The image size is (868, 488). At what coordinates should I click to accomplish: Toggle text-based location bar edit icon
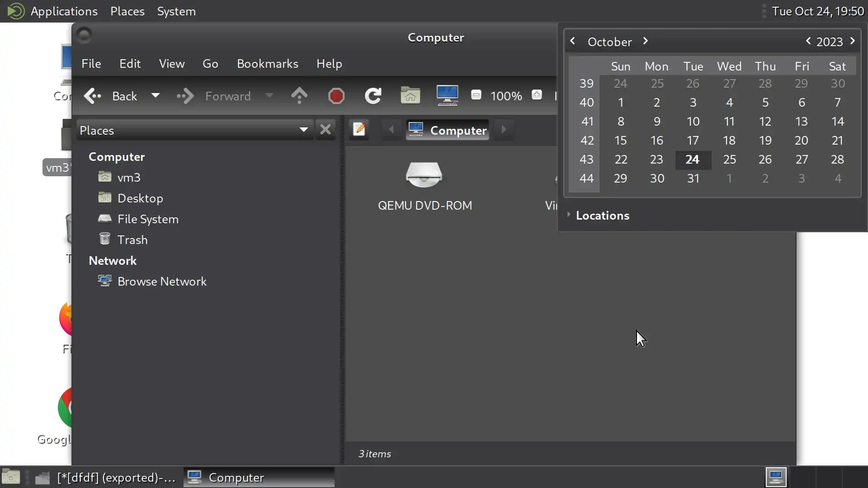(359, 130)
